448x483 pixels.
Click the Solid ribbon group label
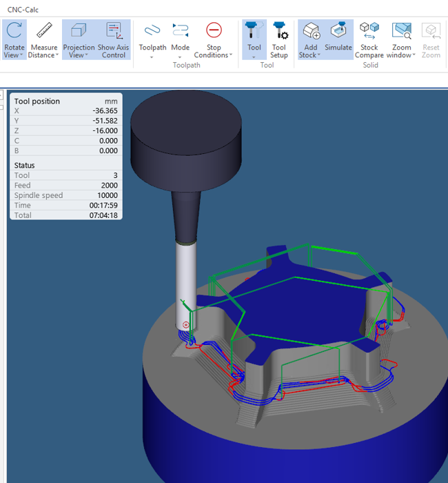371,66
